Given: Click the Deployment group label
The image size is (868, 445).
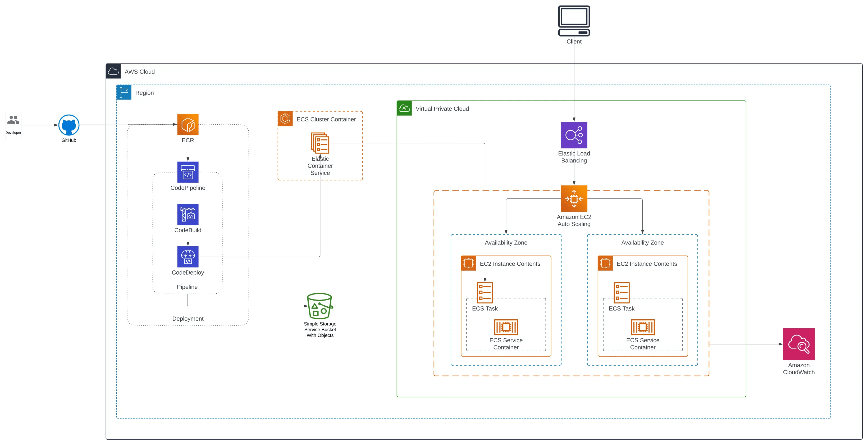Looking at the screenshot, I should 188,318.
